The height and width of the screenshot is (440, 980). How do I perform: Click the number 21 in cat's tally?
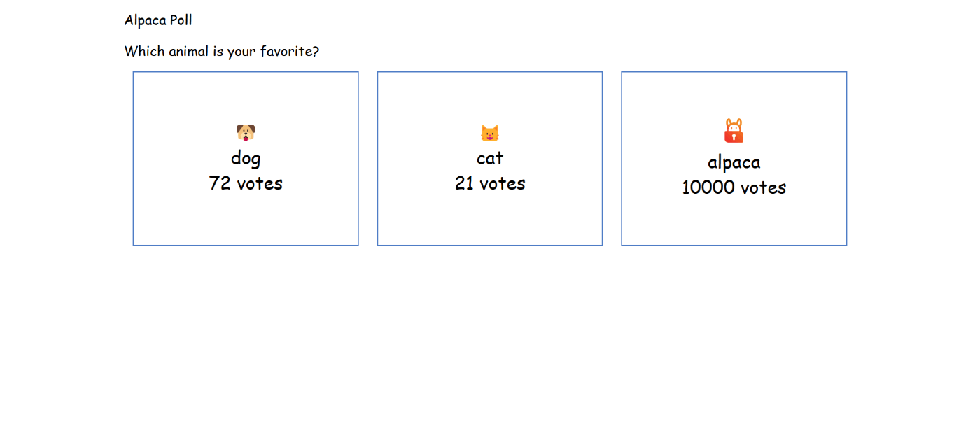pyautogui.click(x=465, y=183)
